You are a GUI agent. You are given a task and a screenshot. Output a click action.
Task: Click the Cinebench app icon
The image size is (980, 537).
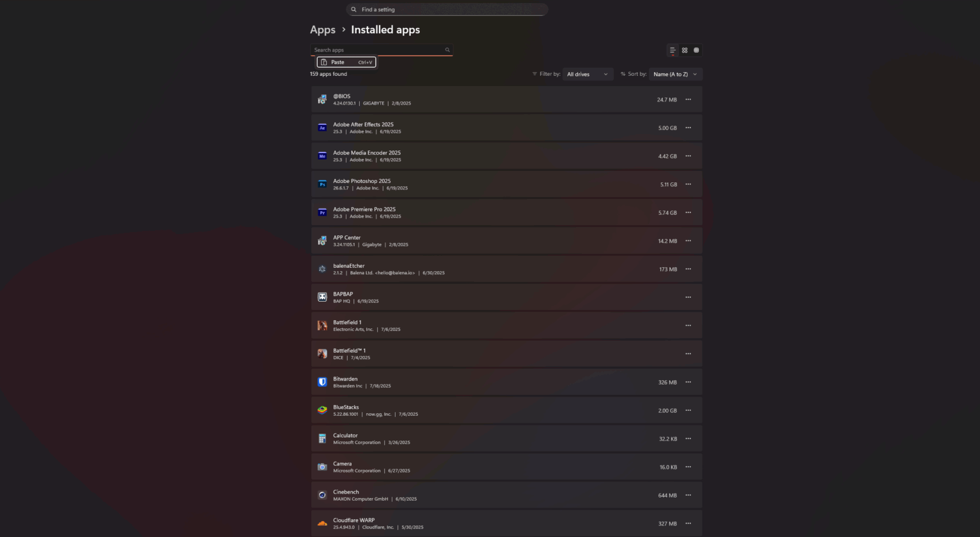point(322,495)
